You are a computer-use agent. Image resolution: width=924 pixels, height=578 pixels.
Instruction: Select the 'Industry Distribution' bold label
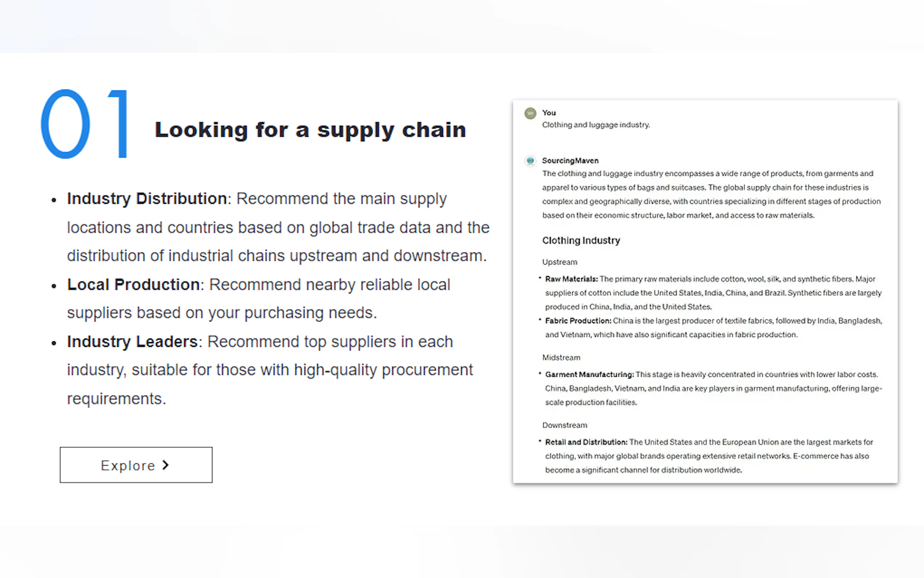147,199
